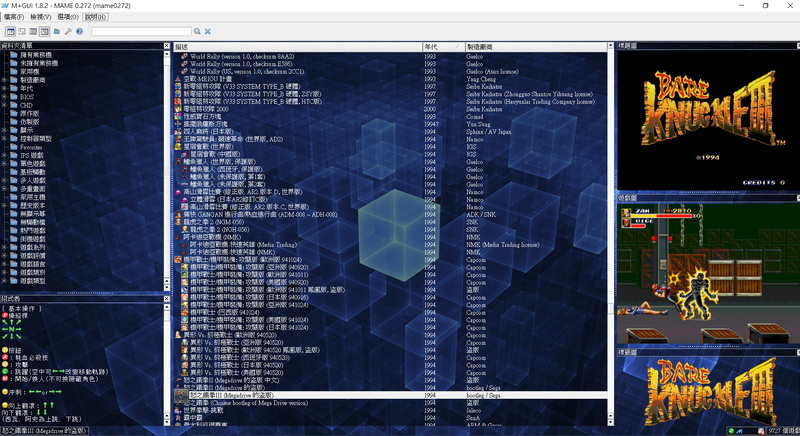Click the game list scrollbar up arrow
800x436 pixels.
pyautogui.click(x=610, y=46)
